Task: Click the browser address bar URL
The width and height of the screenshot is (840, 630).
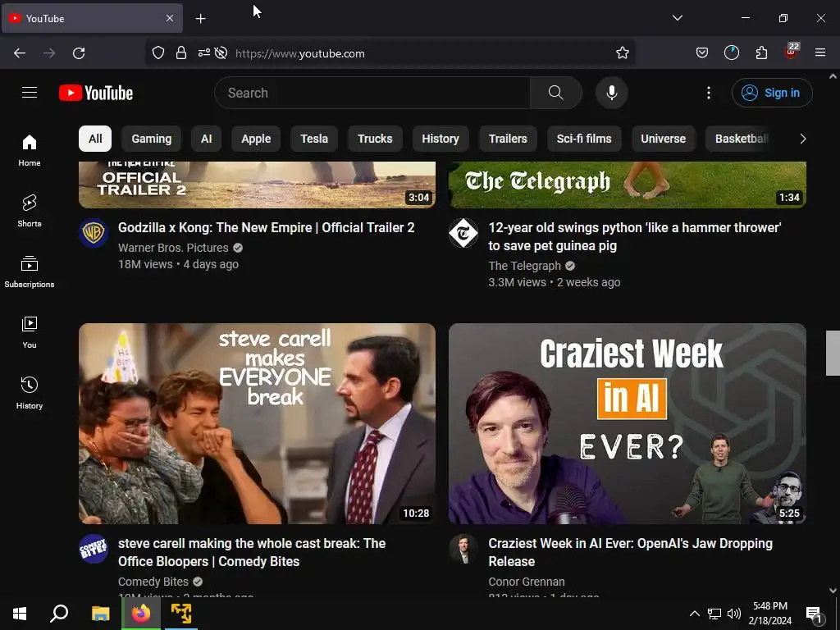Action: pyautogui.click(x=300, y=53)
